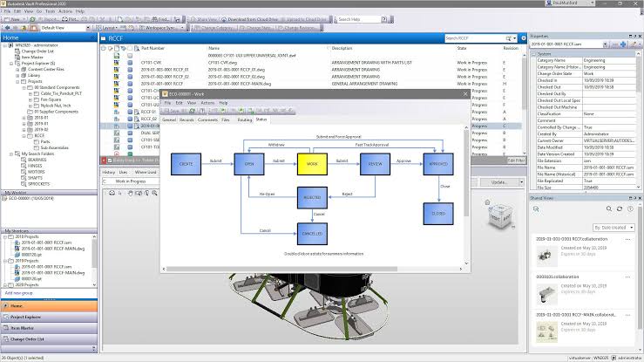Open the RCCF.collaboration shared view thumbnail
Image resolution: width=644 pixels, height=362 pixels.
point(546,256)
